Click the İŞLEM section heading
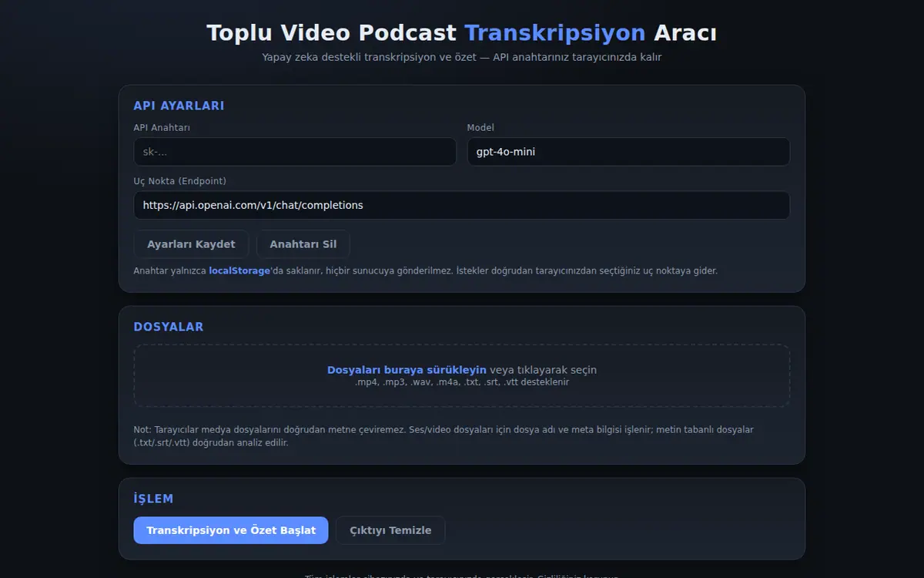Viewport: 924px width, 578px height. click(154, 499)
